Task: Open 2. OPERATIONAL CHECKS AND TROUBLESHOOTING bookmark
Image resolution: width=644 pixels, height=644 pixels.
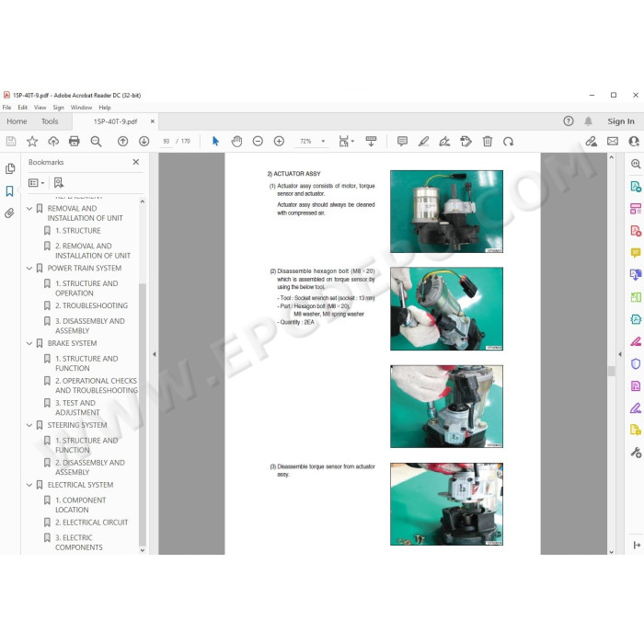Action: point(97,385)
